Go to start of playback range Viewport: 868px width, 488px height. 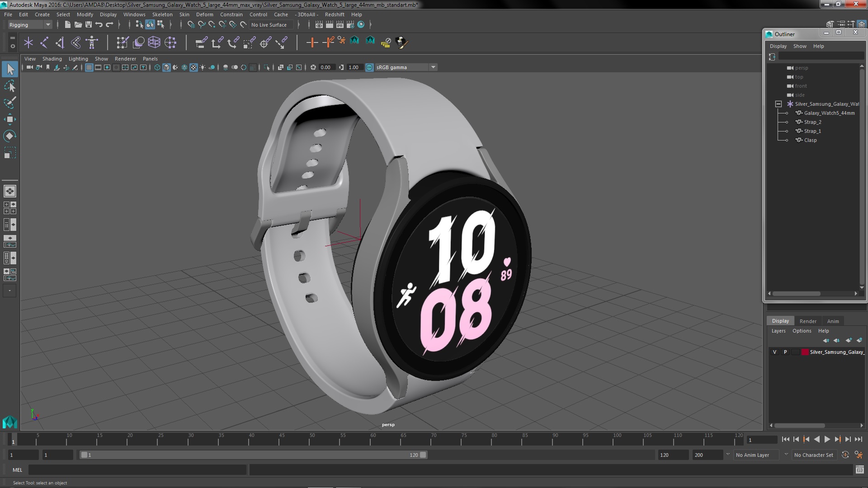click(785, 439)
